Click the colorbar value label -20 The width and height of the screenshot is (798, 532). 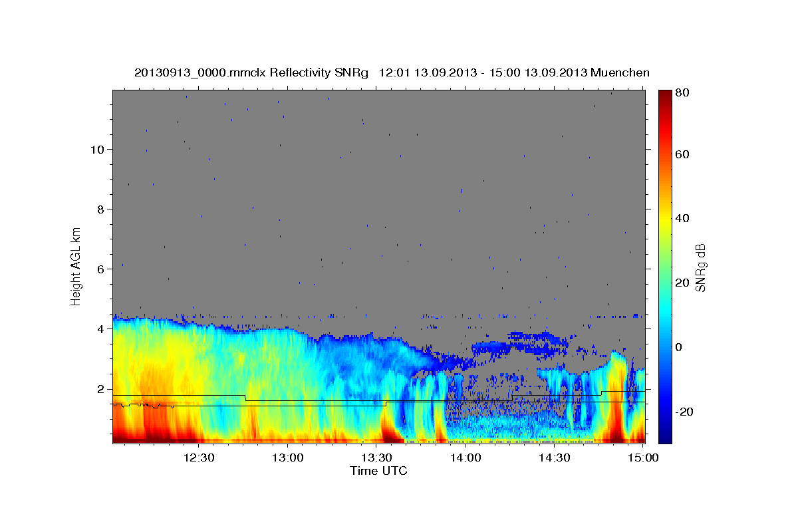coord(683,412)
